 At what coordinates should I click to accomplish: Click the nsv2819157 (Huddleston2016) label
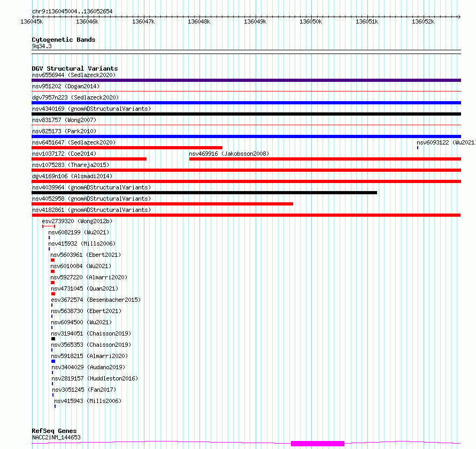[x=95, y=378]
